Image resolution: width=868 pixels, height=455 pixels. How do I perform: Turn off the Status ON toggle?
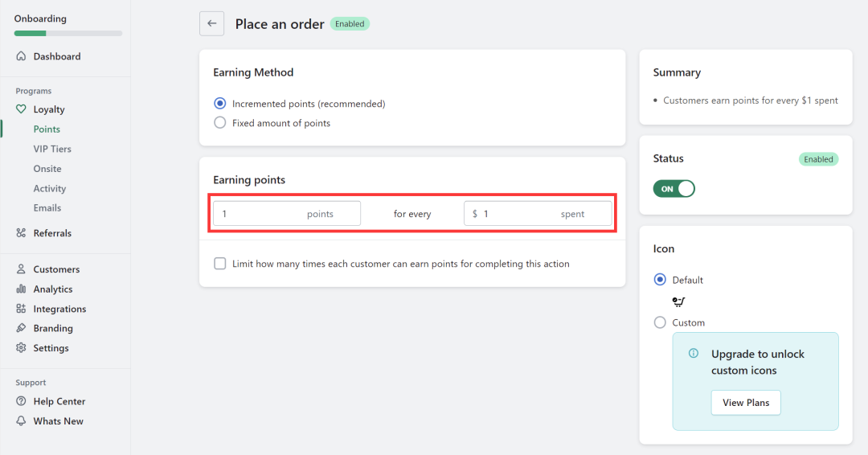click(674, 189)
